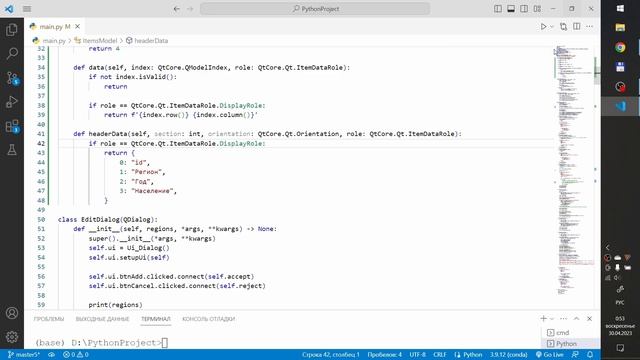Open Google Chrome in taskbar
The height and width of the screenshot is (360, 640).
click(620, 47)
